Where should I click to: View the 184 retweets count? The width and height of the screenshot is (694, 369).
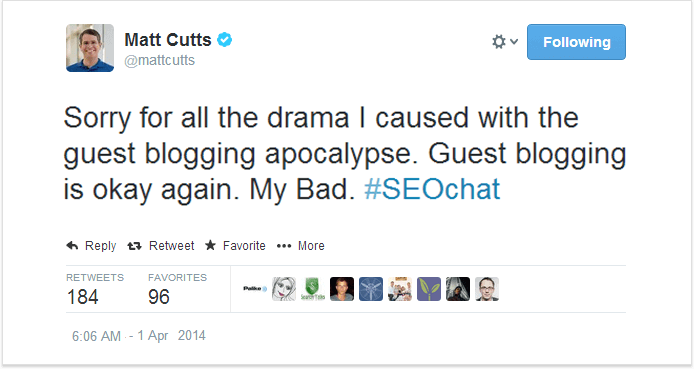pyautogui.click(x=83, y=297)
